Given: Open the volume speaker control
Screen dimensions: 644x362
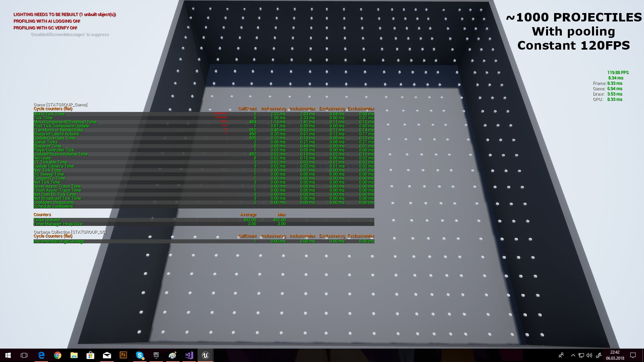Looking at the screenshot, I should pos(589,355).
